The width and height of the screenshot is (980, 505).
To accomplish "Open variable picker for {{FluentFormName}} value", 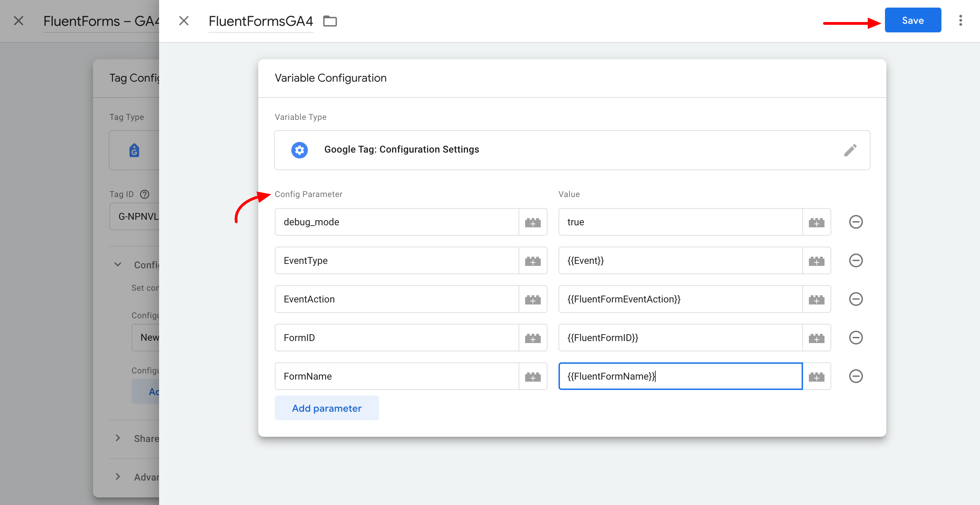I will (x=816, y=377).
